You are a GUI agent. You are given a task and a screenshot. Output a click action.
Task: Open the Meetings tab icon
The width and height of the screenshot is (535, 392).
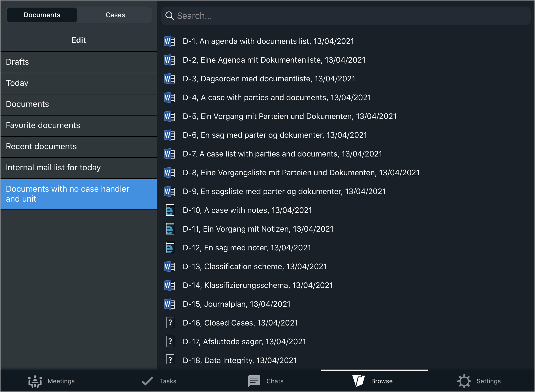35,381
